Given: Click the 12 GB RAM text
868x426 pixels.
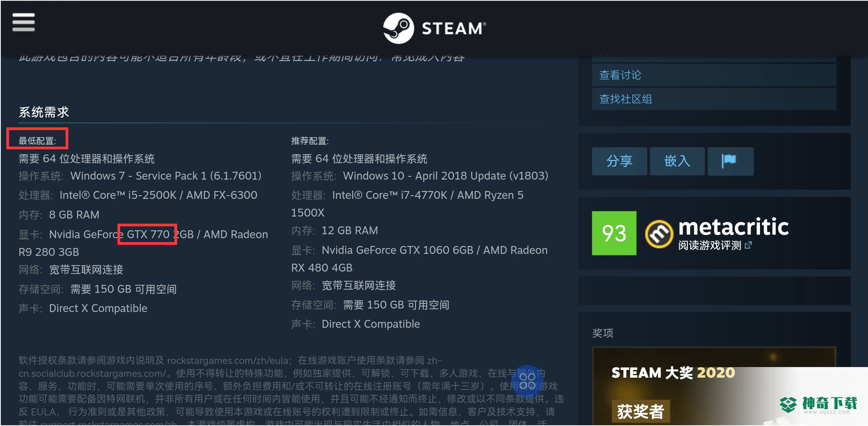Looking at the screenshot, I should [350, 230].
